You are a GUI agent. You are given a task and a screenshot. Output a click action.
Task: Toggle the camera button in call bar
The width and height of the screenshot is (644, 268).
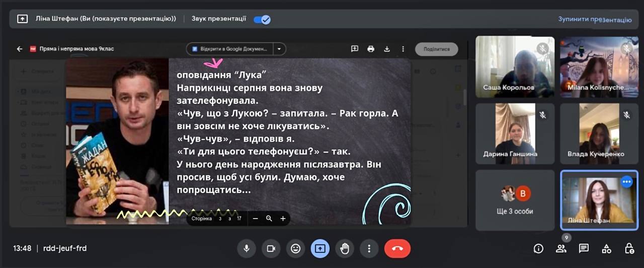pyautogui.click(x=271, y=248)
